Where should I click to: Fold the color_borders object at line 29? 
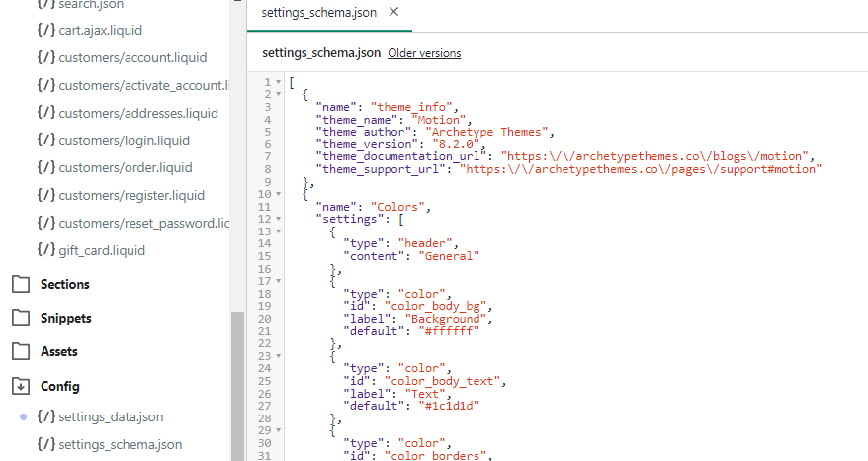coord(279,430)
